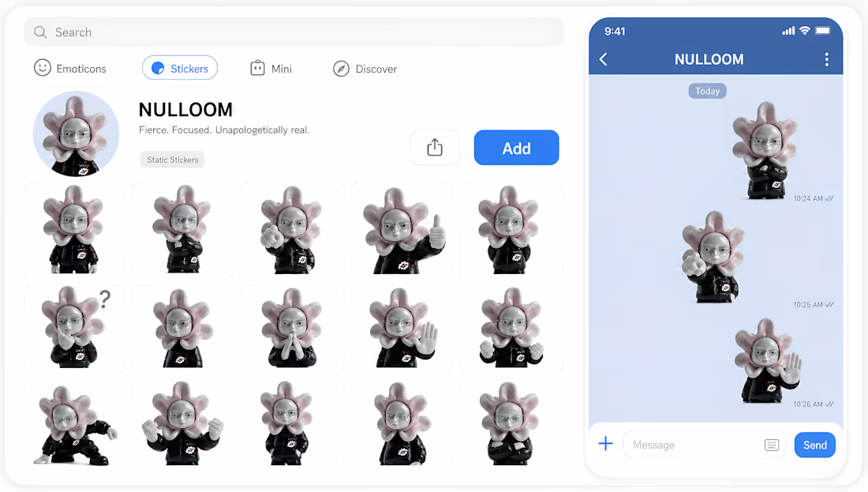This screenshot has width=868, height=492.
Task: Open the Emoticons tab
Action: coord(69,68)
